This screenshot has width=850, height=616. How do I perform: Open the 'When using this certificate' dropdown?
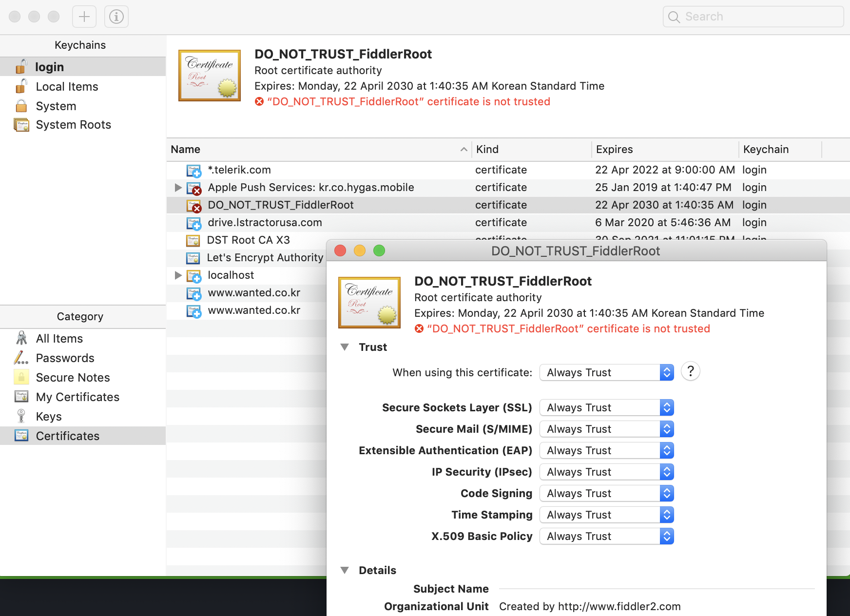tap(607, 372)
